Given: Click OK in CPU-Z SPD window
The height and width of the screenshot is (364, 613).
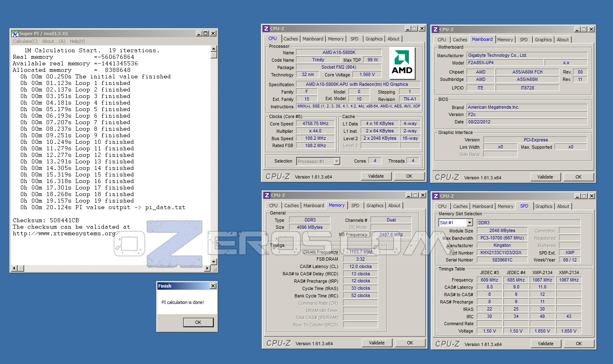Looking at the screenshot, I should click(579, 344).
